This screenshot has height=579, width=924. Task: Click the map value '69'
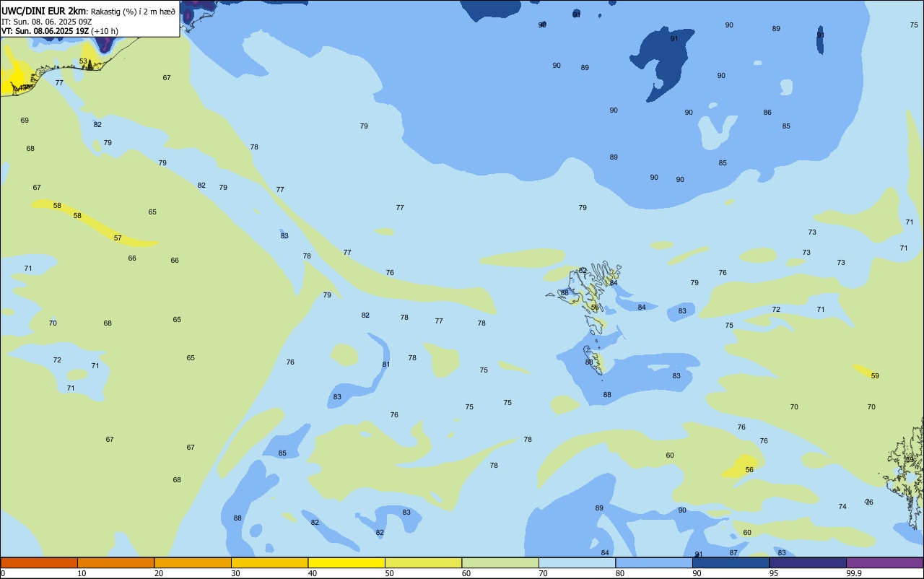click(x=25, y=121)
